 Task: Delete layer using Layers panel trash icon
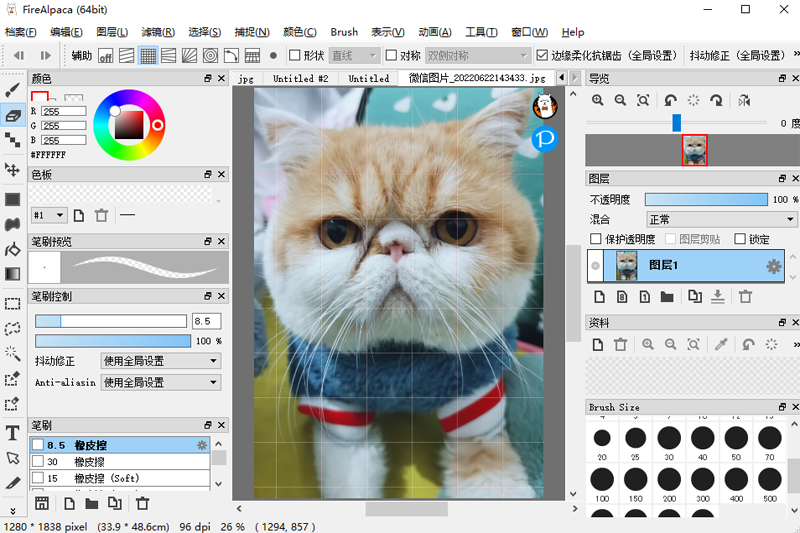745,297
